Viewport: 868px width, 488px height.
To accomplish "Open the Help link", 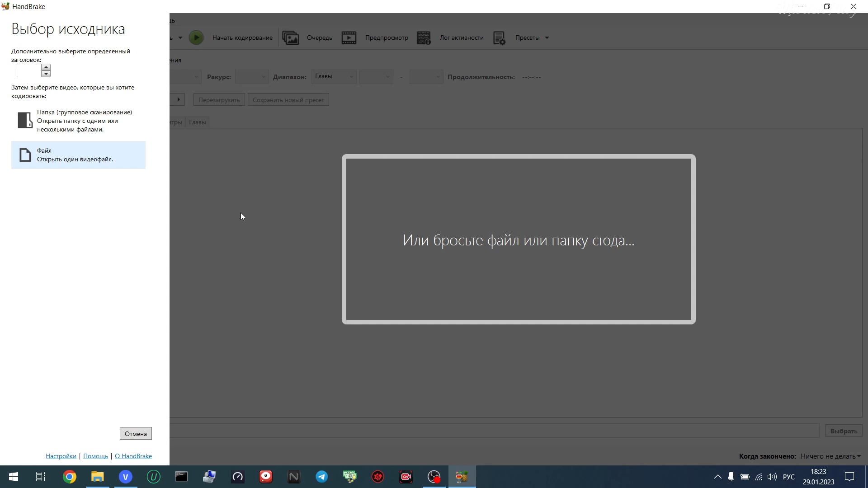I will [x=95, y=456].
